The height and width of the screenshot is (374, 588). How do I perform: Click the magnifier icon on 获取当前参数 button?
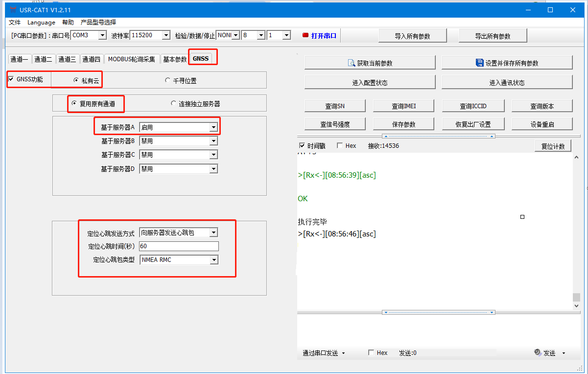click(351, 63)
